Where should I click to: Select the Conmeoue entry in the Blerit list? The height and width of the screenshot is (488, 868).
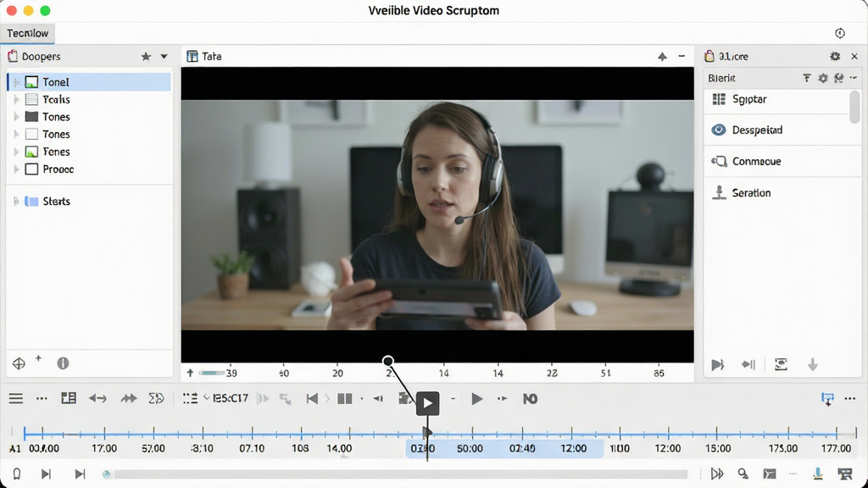782,162
